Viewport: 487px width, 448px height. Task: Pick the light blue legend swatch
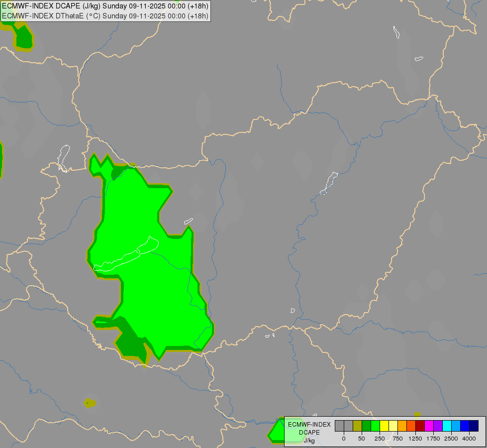tap(456, 426)
